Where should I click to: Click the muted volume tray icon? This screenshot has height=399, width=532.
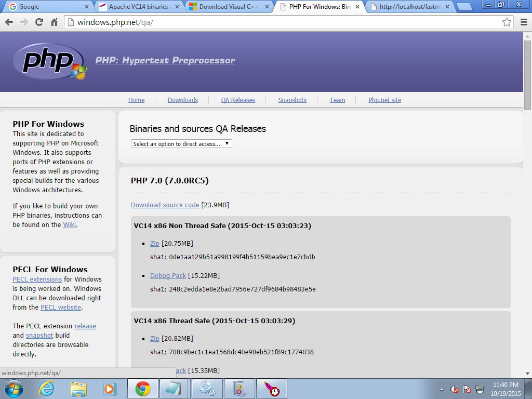point(454,389)
